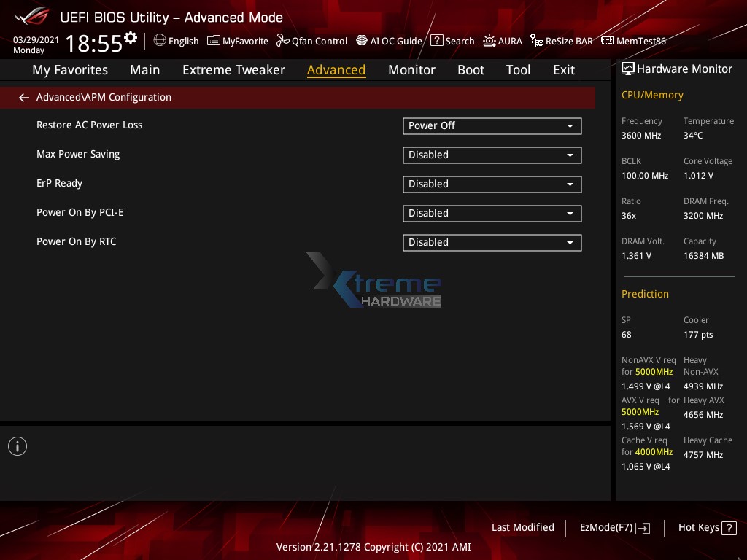Show Last Modified changes
The image size is (747, 560).
(x=522, y=527)
